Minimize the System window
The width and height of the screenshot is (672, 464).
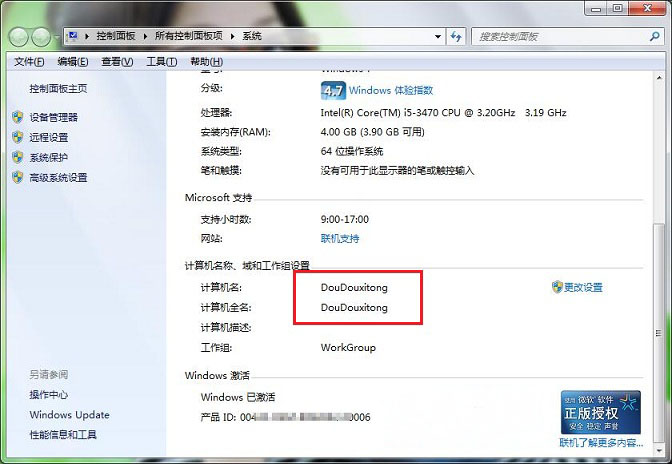(x=596, y=8)
